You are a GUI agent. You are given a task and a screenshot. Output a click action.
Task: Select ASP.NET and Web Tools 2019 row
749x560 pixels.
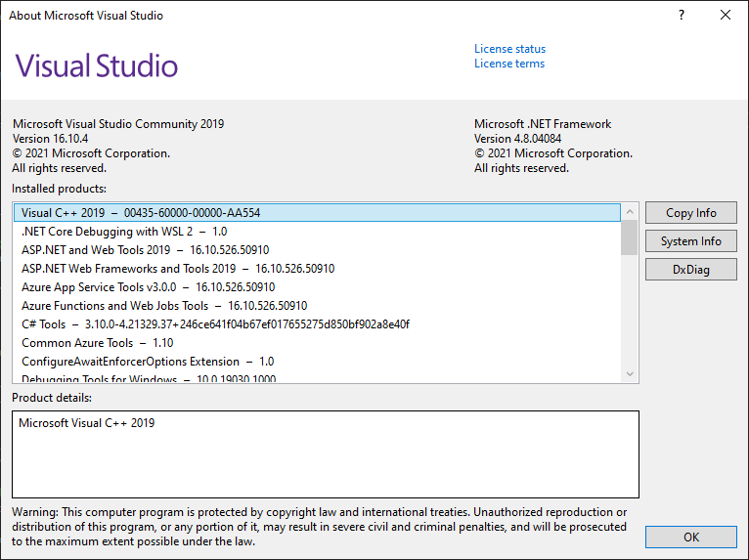[317, 250]
